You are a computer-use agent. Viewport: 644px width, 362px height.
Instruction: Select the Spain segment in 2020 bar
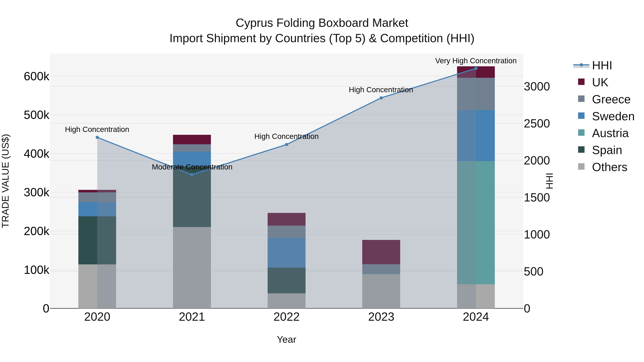pyautogui.click(x=97, y=240)
